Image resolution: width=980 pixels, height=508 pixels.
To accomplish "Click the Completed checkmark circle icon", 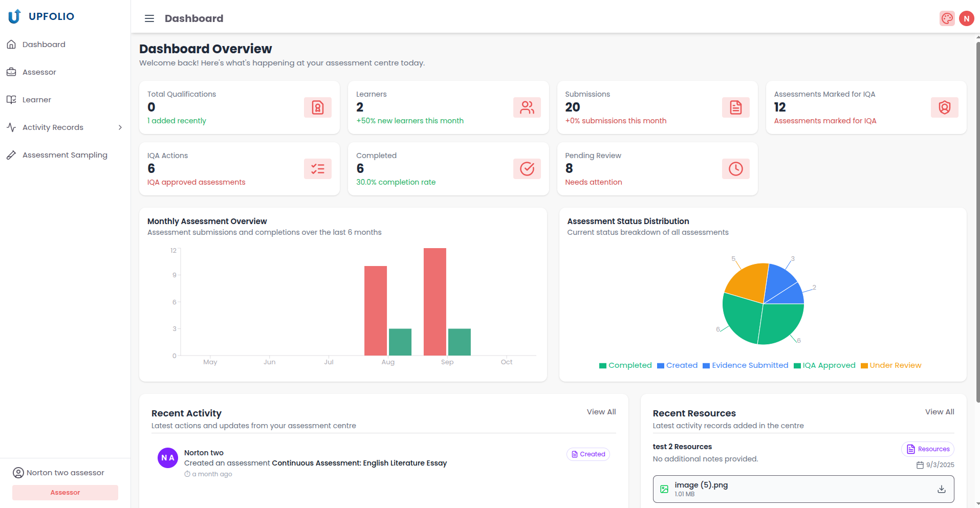I will [x=527, y=169].
